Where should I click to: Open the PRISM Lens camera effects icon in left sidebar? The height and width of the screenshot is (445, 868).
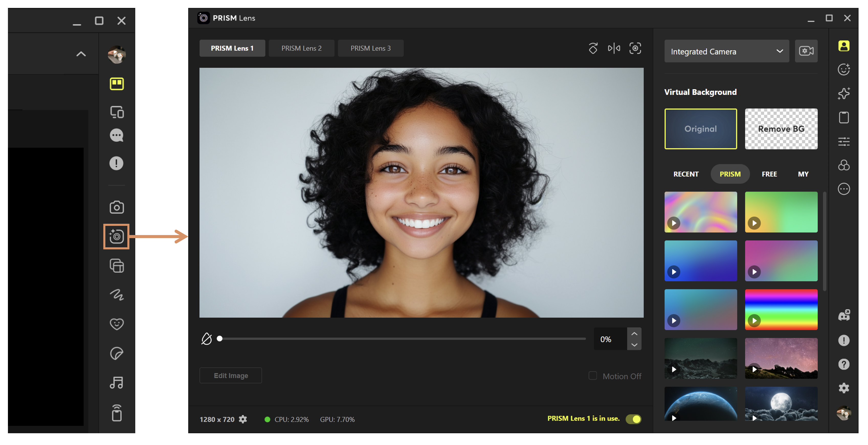[x=116, y=236]
